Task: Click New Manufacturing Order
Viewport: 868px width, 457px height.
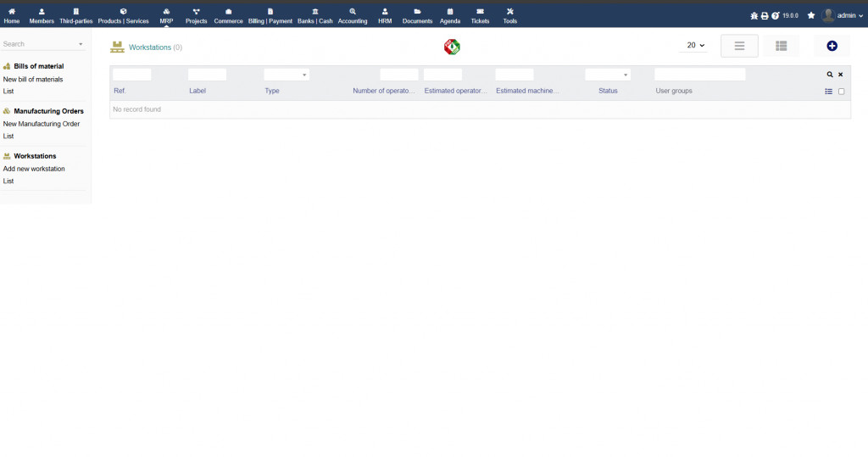Action: tap(42, 124)
